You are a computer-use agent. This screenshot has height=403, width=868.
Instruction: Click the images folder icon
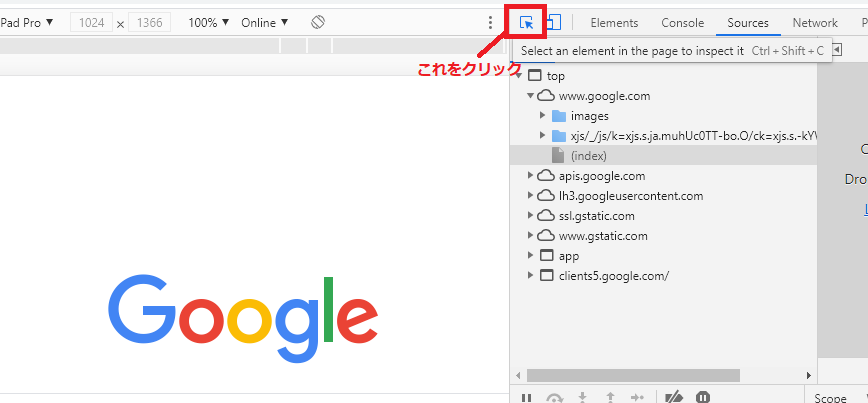pos(559,116)
